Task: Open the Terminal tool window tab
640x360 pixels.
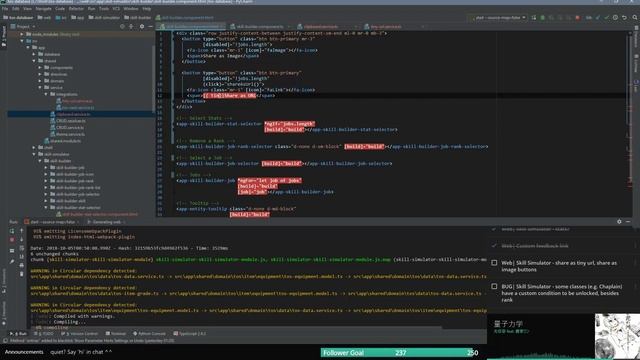Action: click(116, 333)
